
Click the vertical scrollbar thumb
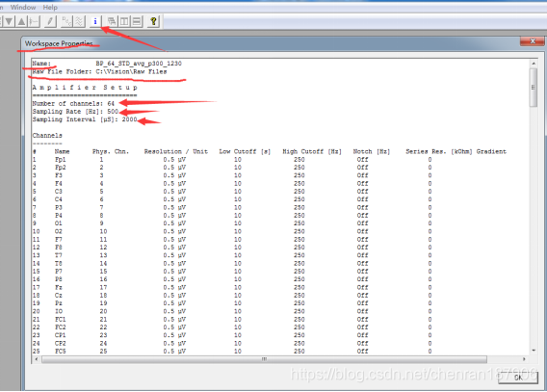tap(534, 88)
